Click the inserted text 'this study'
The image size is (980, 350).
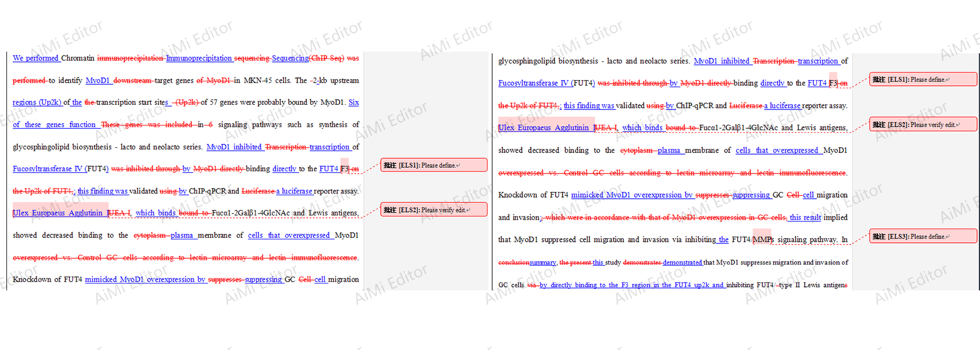pyautogui.click(x=607, y=262)
